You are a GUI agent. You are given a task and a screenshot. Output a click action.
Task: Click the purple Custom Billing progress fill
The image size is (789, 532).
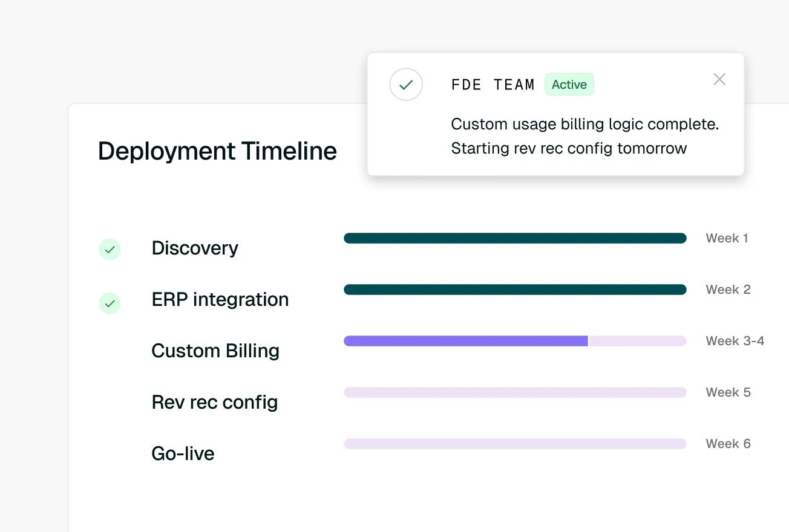tap(466, 341)
